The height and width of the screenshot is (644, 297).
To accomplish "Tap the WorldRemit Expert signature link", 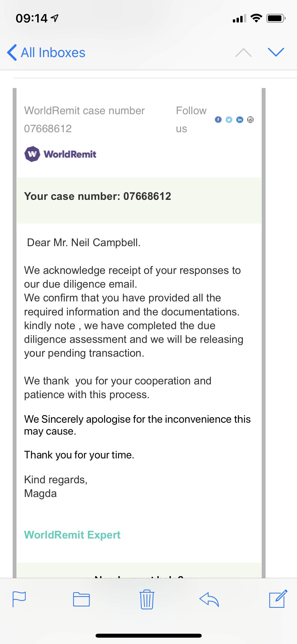I will 72,535.
